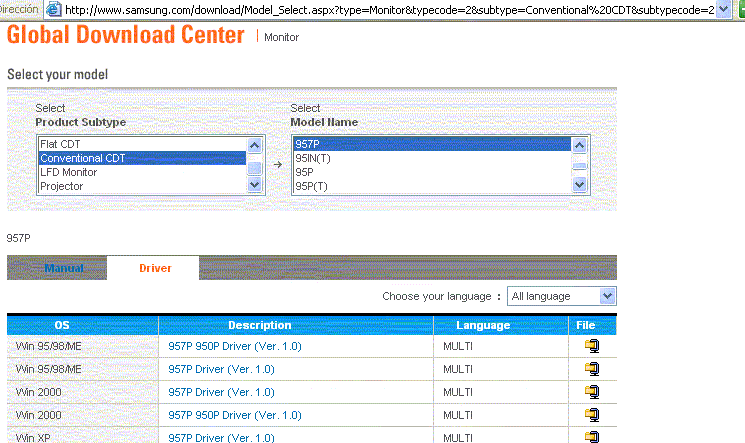
Task: Download the Win 2000 957P 950P driver file
Action: point(592,415)
